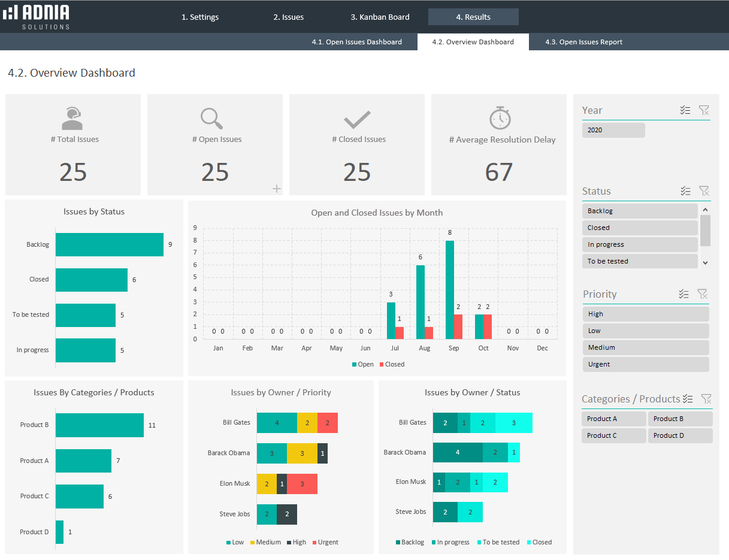Viewport: 729px width, 560px height.
Task: Open 4.3. Open Issues Report
Action: [x=583, y=42]
